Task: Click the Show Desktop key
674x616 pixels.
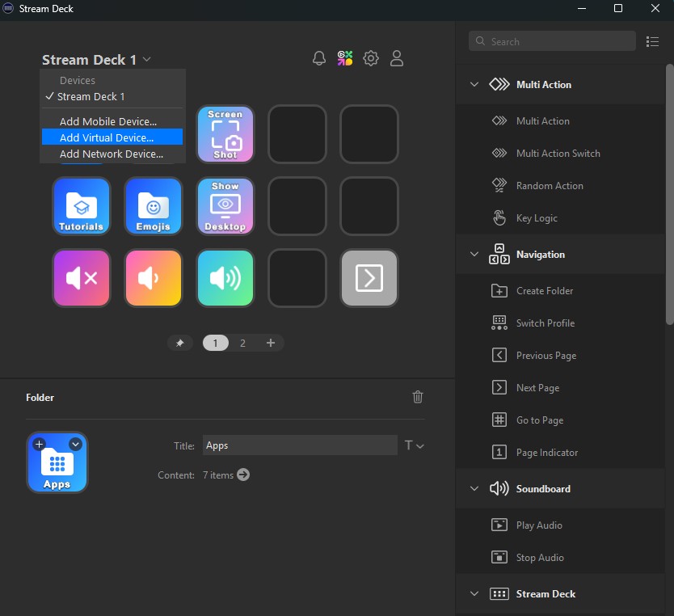Action: [x=225, y=206]
